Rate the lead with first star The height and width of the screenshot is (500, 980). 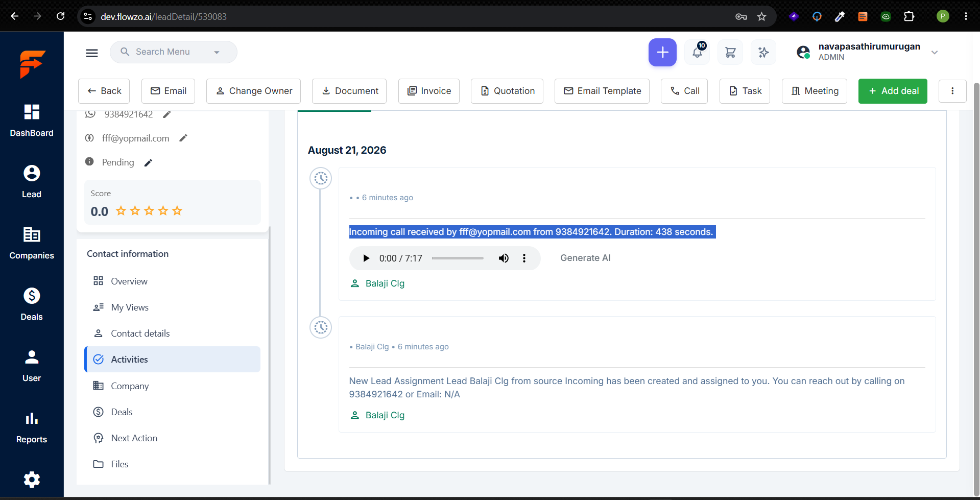coord(121,211)
